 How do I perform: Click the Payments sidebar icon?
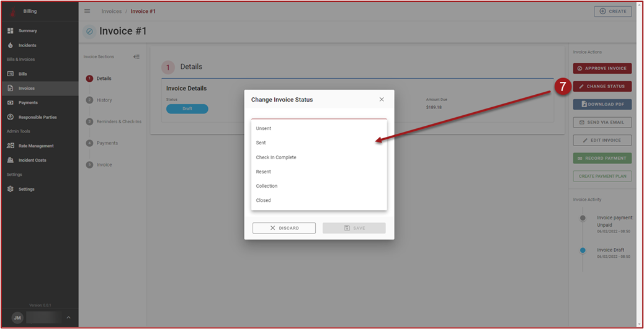(11, 102)
